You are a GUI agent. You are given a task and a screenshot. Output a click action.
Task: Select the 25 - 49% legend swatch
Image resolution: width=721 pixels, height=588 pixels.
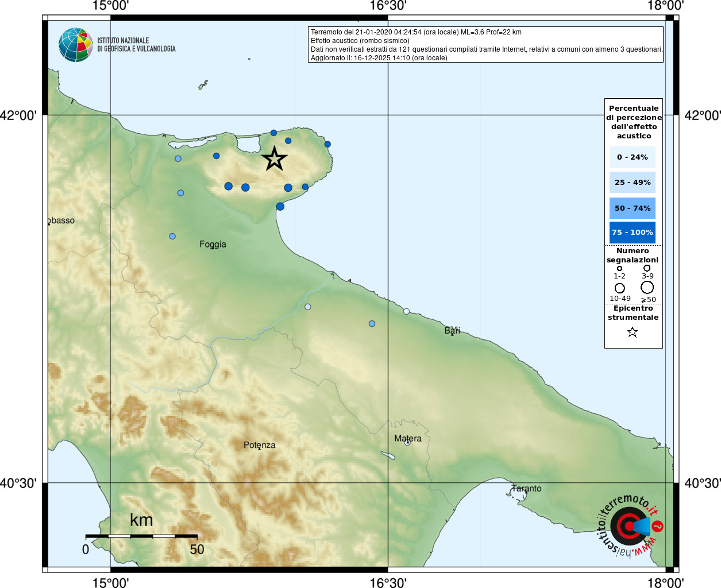pos(632,183)
